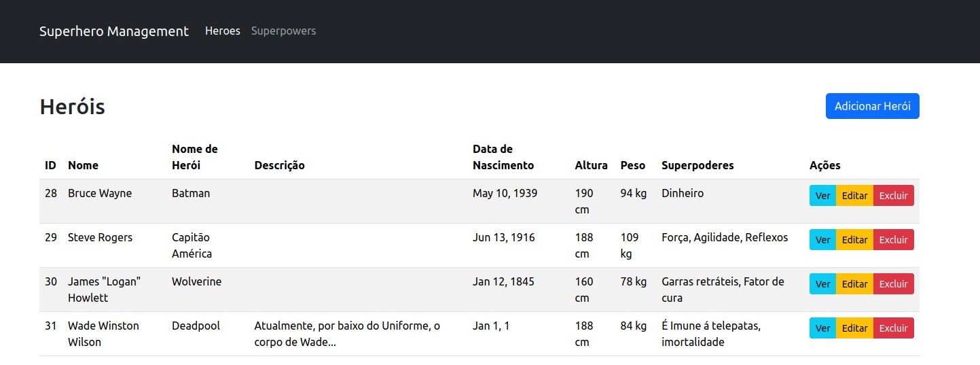View Bruce Wayne with Ver button
This screenshot has height=365, width=980.
822,196
